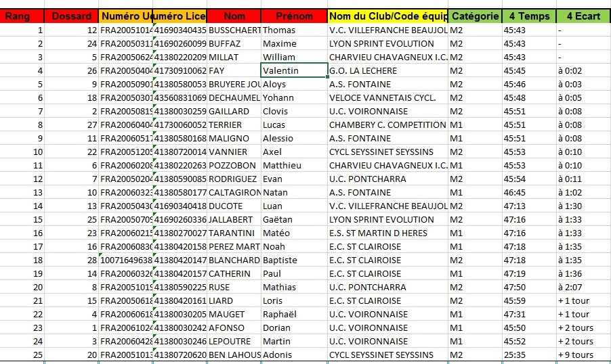Click the POZZOBON name cell
This screenshot has width=611, height=364.
pyautogui.click(x=234, y=166)
